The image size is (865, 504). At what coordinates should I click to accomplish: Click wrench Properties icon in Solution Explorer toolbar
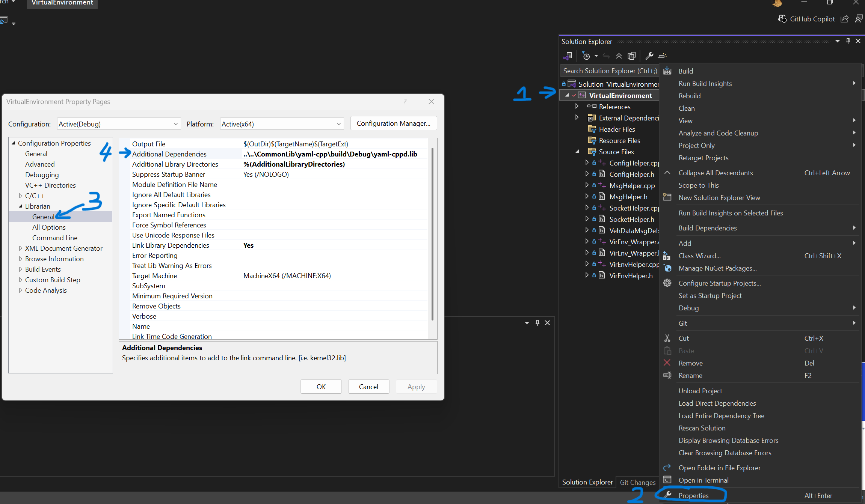[x=649, y=56]
